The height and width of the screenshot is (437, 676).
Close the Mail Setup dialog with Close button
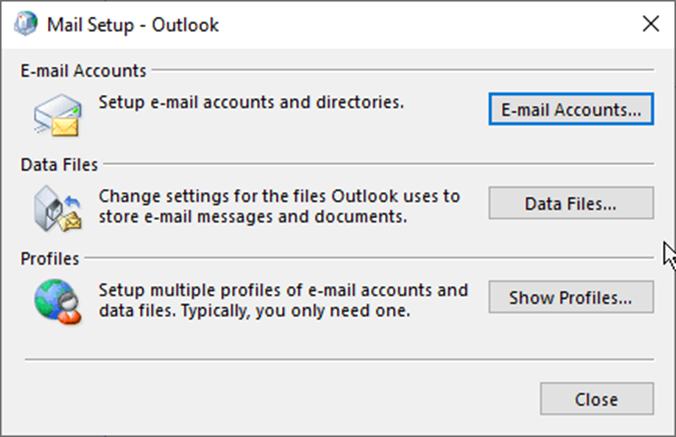tap(597, 399)
